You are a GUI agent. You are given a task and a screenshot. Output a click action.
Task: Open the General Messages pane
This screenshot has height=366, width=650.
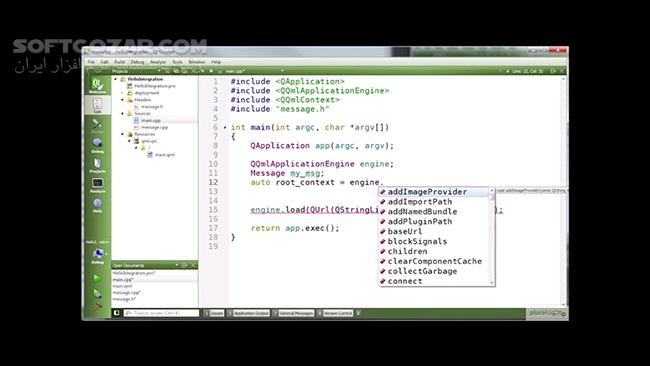tap(293, 313)
